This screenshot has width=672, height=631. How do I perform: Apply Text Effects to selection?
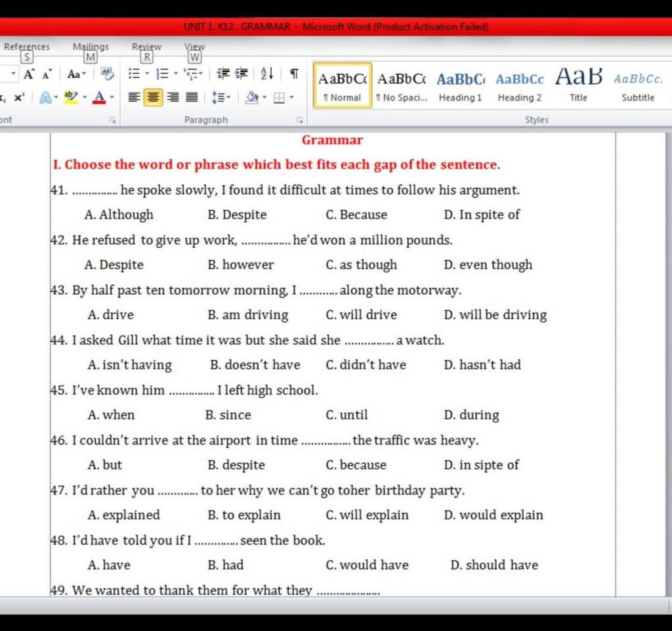coord(45,98)
